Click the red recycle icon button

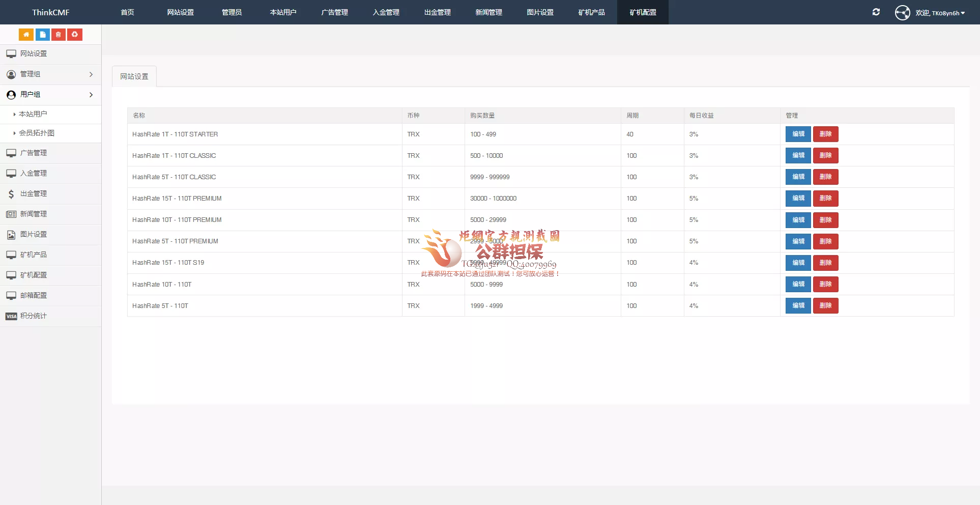pos(75,35)
